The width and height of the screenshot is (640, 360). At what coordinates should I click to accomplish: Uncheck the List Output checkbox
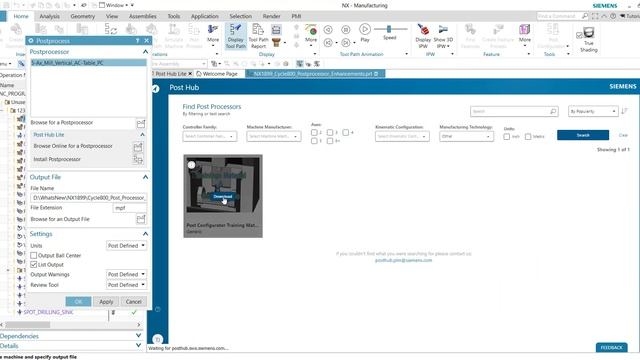coord(34,264)
